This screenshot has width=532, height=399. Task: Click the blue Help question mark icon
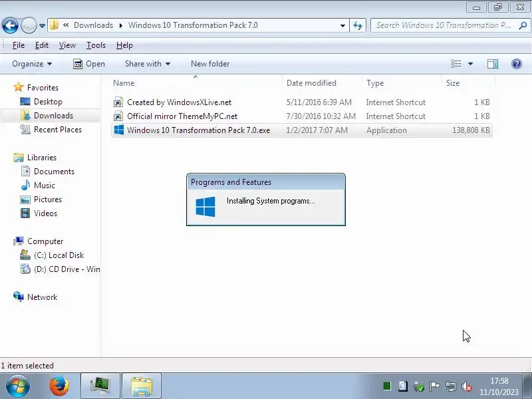pyautogui.click(x=517, y=64)
